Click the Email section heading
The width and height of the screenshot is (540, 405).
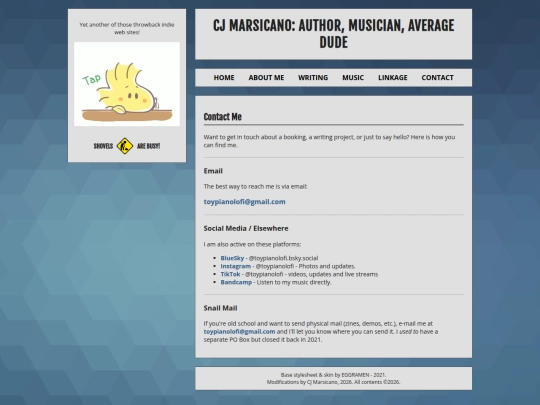click(x=213, y=171)
